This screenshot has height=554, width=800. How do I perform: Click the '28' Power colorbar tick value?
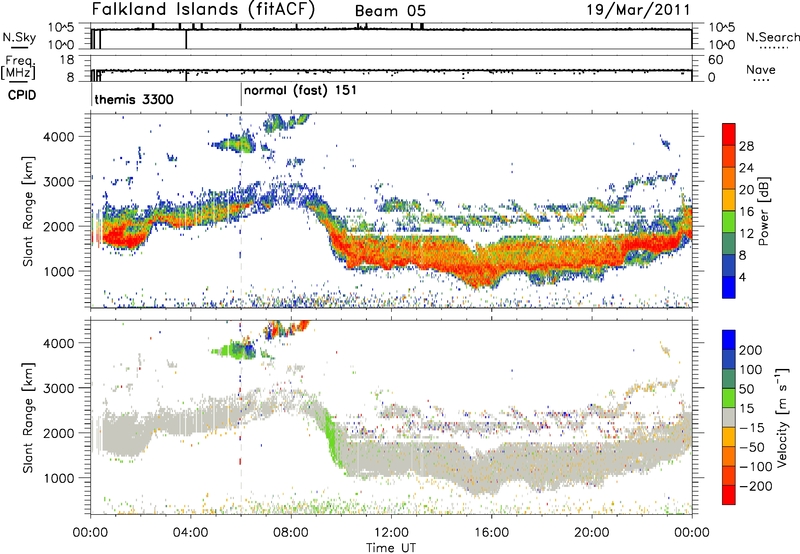point(746,146)
